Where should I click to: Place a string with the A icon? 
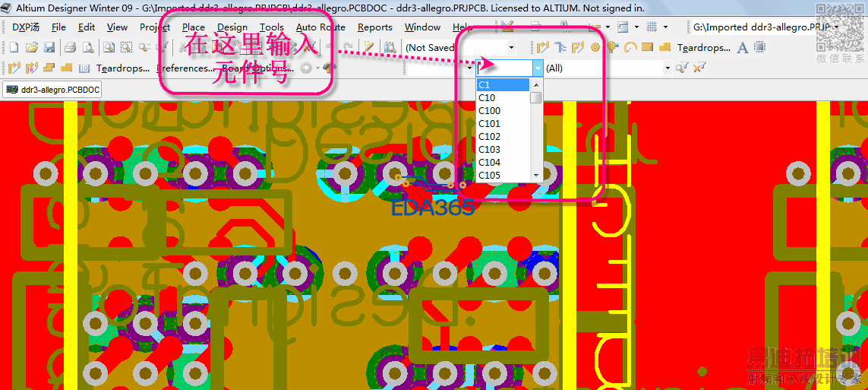[743, 48]
